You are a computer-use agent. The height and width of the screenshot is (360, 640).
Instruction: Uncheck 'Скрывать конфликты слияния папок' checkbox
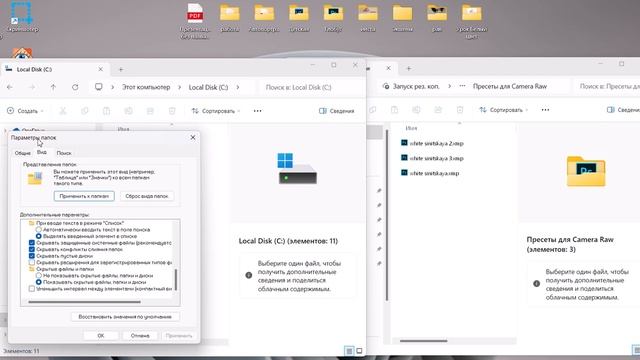(31, 249)
